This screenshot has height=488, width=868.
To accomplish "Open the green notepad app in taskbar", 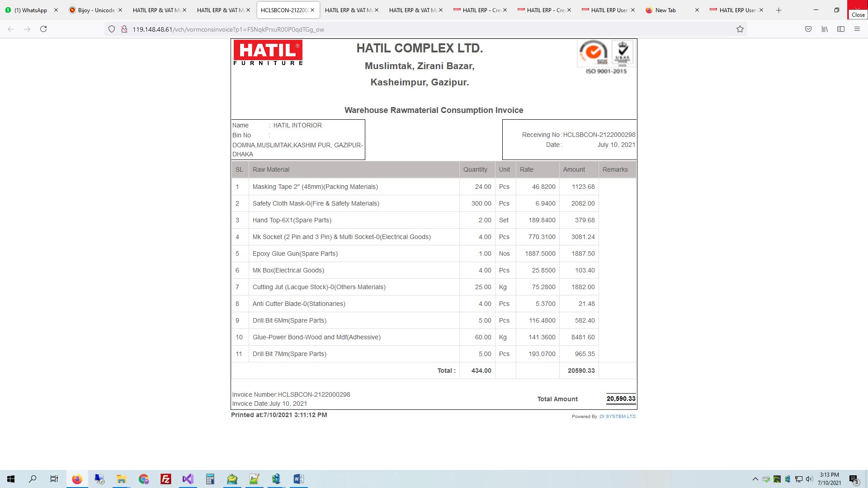I will (x=254, y=479).
